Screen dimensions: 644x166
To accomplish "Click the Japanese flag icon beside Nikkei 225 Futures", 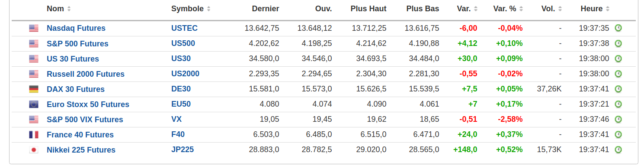I will (x=34, y=150).
